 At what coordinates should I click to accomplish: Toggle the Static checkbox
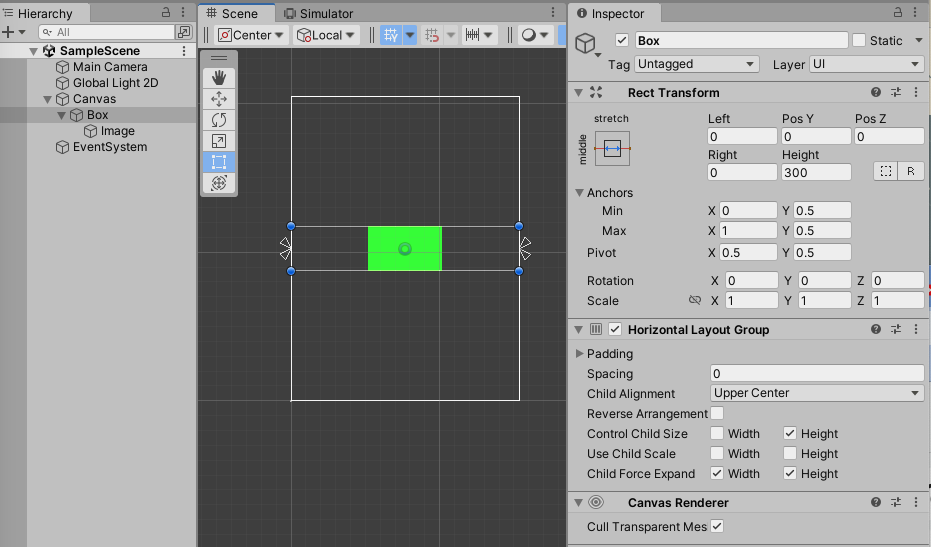pyautogui.click(x=859, y=40)
